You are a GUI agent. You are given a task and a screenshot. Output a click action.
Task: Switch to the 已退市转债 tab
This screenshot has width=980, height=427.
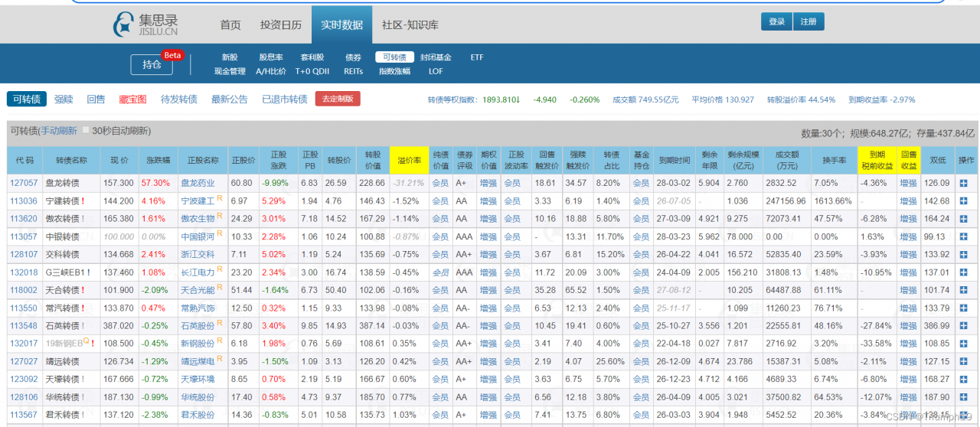point(285,99)
